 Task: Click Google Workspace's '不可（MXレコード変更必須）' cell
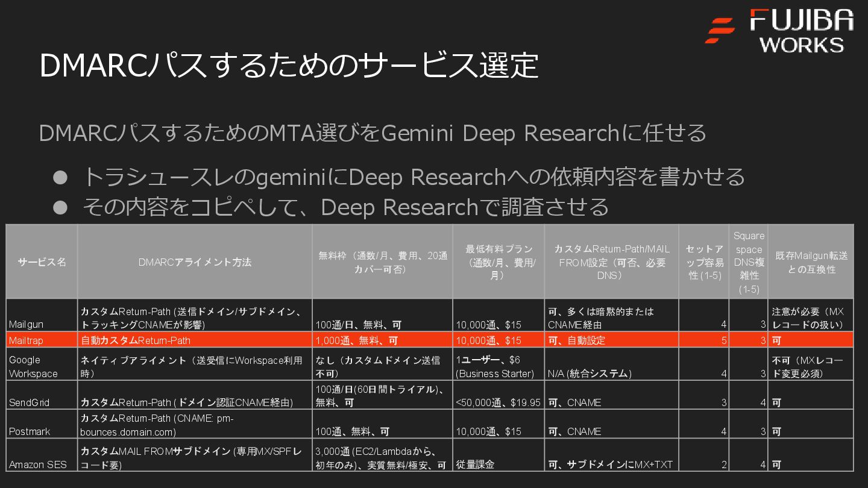(811, 364)
